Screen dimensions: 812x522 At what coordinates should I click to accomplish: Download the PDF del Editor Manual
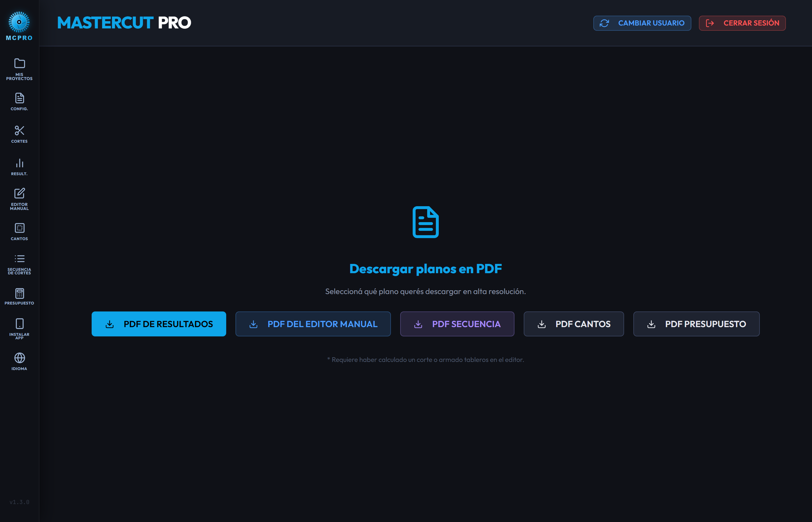(x=313, y=324)
